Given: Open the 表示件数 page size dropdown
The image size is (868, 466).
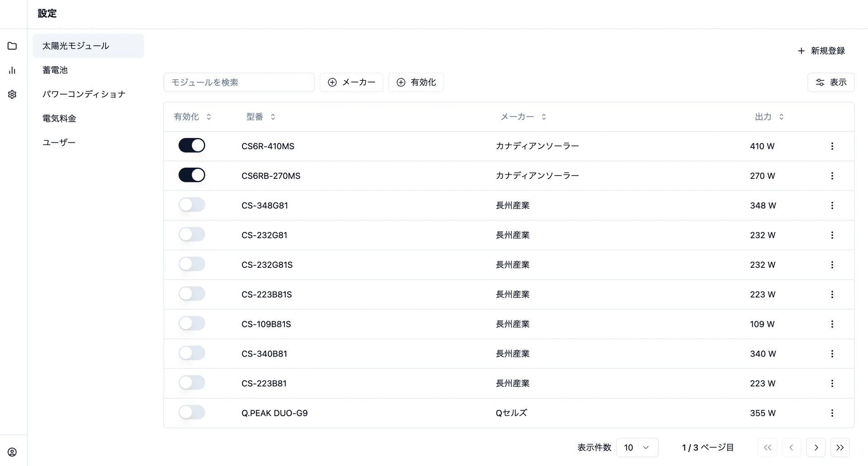Looking at the screenshot, I should click(x=637, y=447).
